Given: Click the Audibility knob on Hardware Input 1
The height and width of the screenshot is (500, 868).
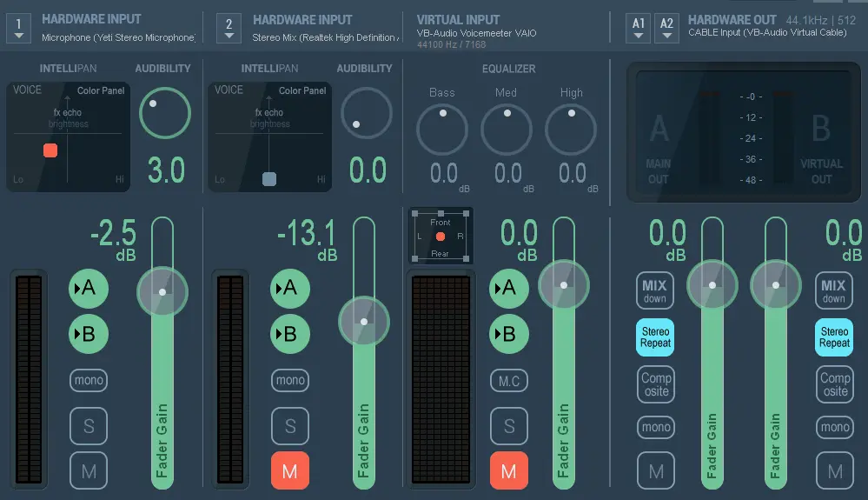Looking at the screenshot, I should click(165, 114).
